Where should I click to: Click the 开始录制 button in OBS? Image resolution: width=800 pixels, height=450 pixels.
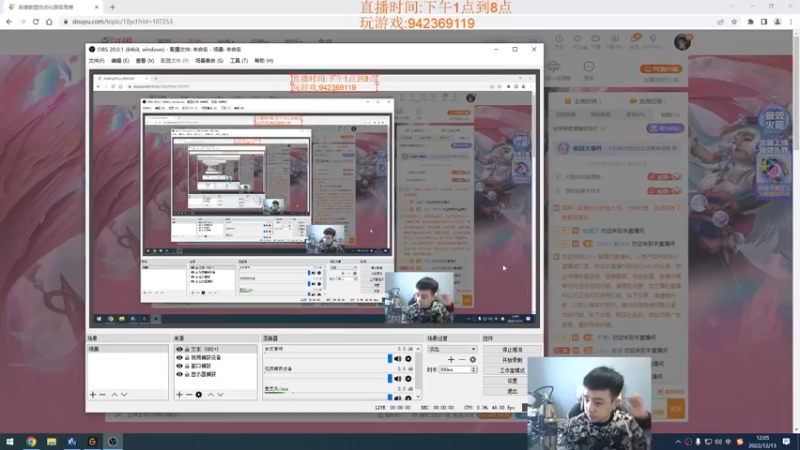click(x=512, y=360)
